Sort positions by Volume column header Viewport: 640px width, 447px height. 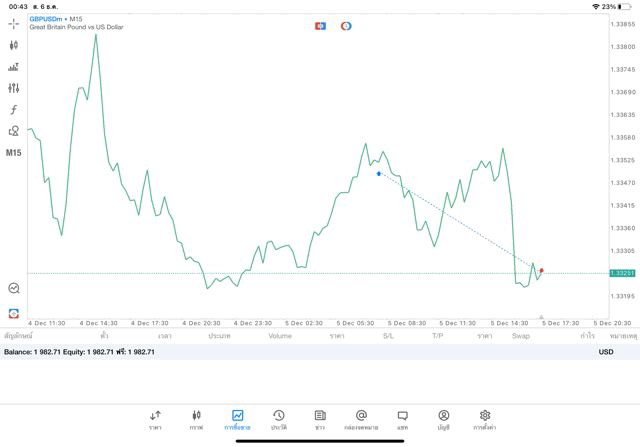(x=280, y=336)
